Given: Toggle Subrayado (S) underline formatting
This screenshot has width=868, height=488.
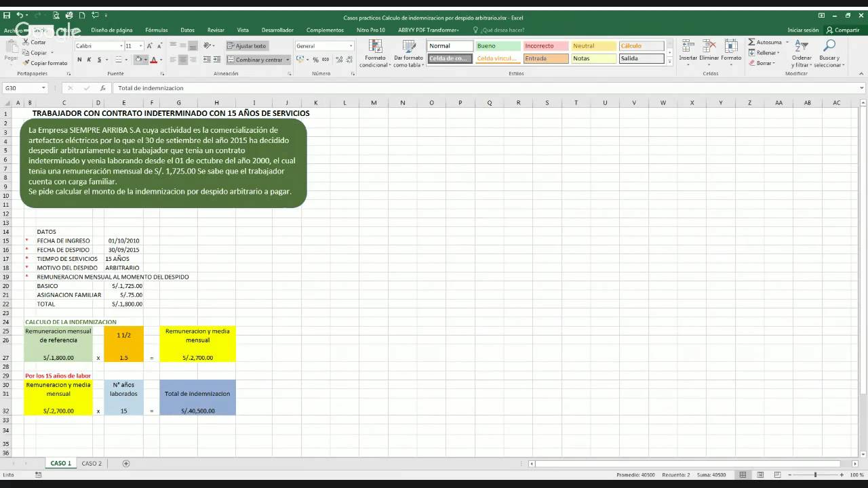Looking at the screenshot, I should tap(99, 60).
